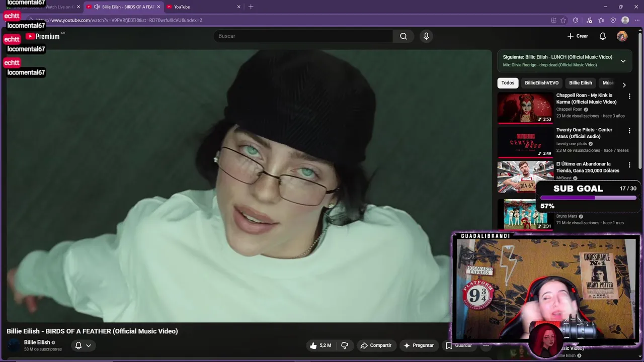644x362 pixels.
Task: Click the Crear button
Action: [x=578, y=36]
